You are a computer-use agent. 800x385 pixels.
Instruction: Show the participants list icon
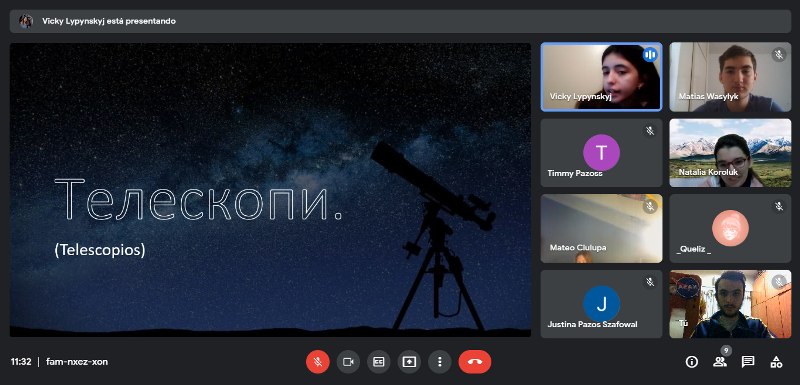[x=720, y=362]
